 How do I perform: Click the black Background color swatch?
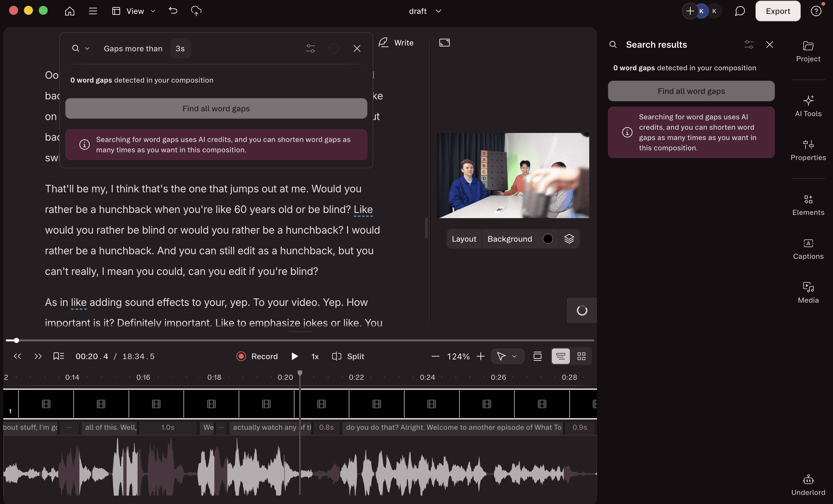point(547,239)
